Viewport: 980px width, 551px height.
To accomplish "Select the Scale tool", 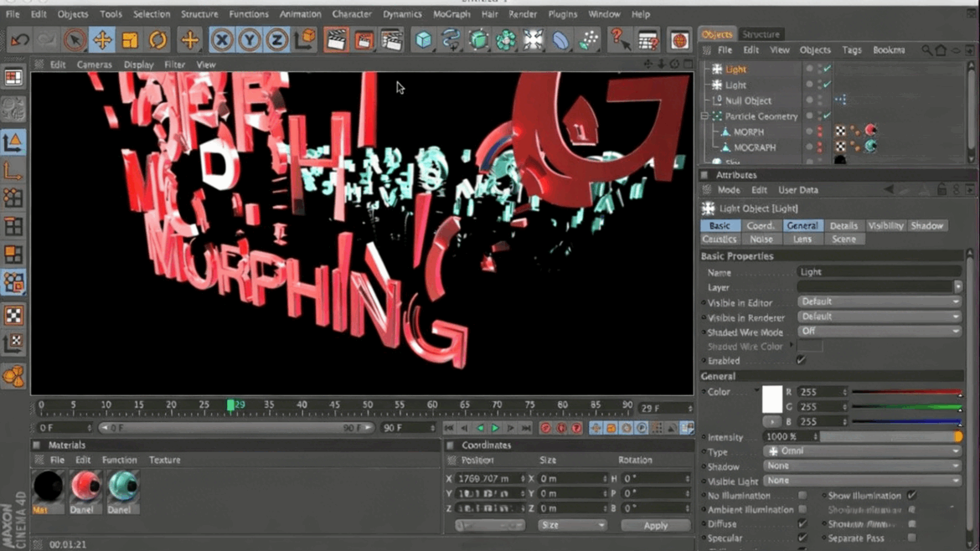I will click(132, 39).
